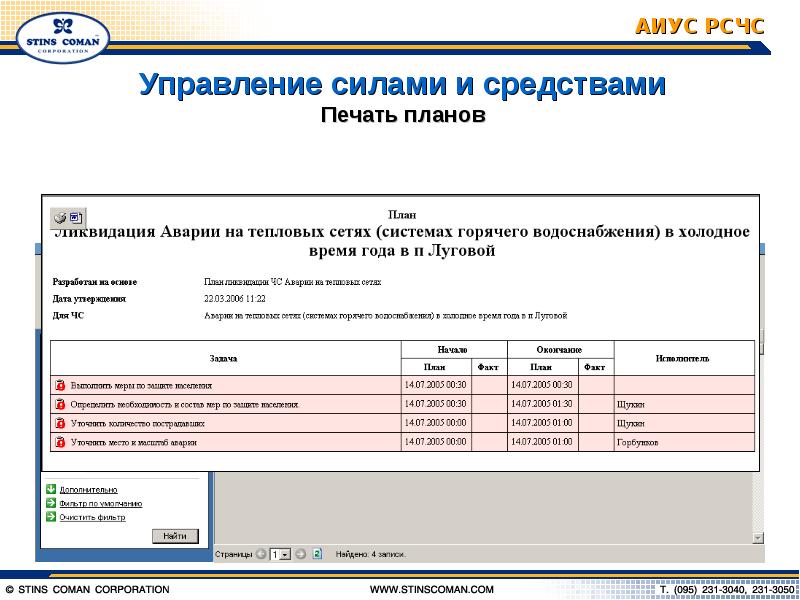Viewport: 800px width, 600px height.
Task: Click green arrow icon next to Дополнительно
Action: pos(51,489)
